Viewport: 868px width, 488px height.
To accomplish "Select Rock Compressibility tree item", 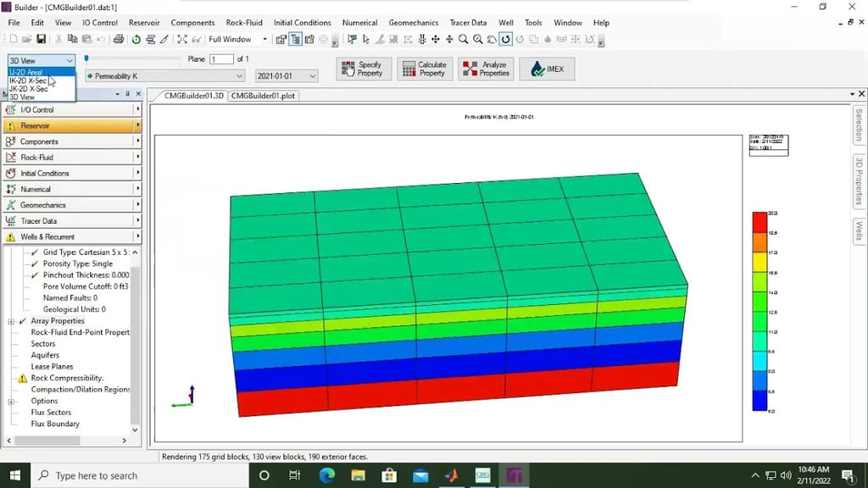I will [x=67, y=378].
